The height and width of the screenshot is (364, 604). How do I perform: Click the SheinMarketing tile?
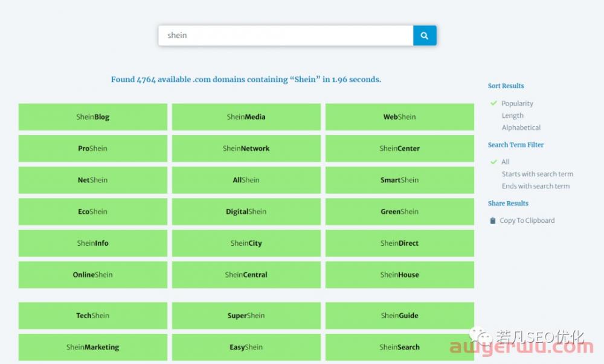pos(93,347)
